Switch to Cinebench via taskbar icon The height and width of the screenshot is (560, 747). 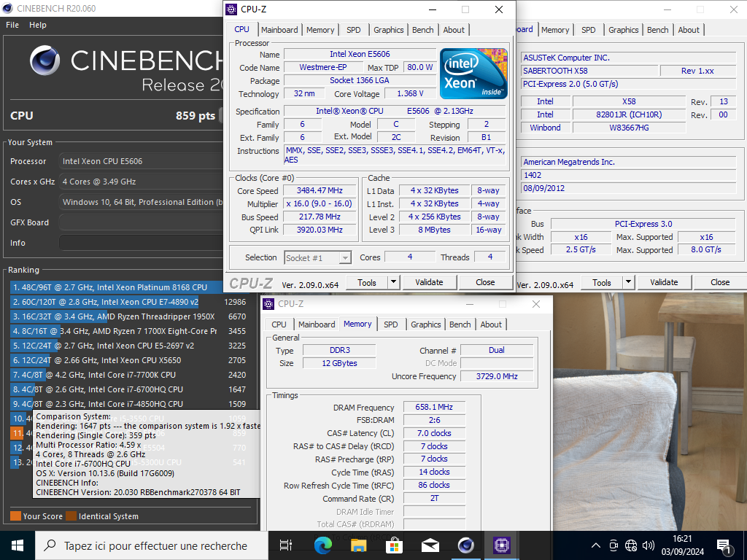pyautogui.click(x=466, y=545)
